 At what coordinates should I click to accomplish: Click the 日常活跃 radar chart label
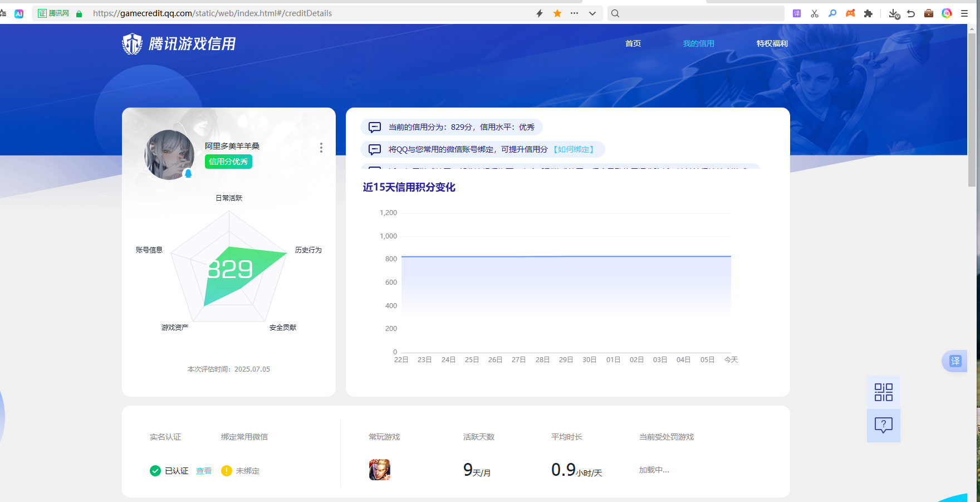[x=229, y=198]
